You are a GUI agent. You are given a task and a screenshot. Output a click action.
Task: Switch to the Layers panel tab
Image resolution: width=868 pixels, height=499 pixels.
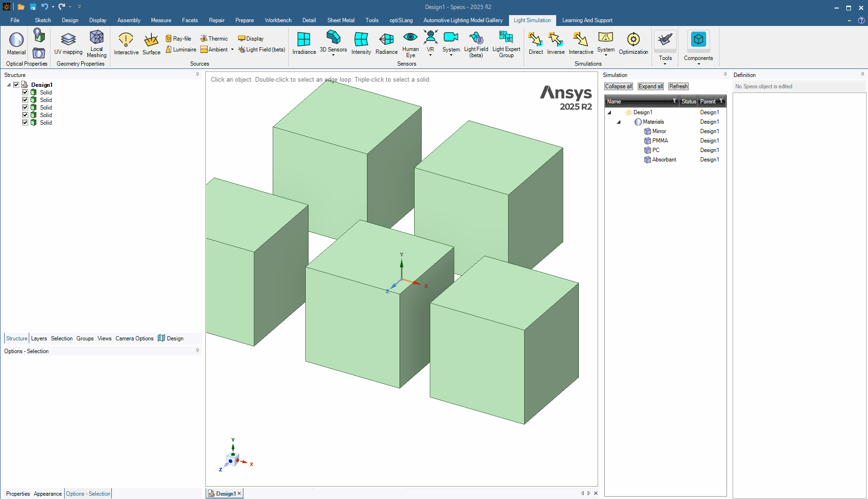39,338
